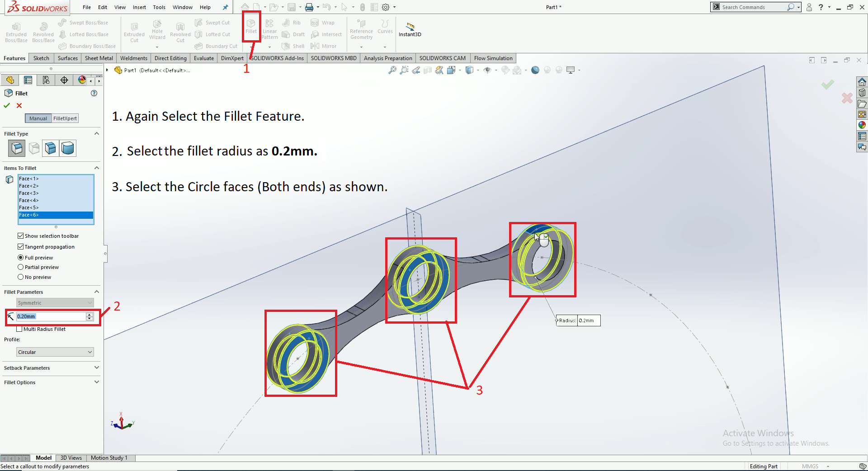Screen dimensions: 868x471
Task: Select Extruded Boss/Base tool
Action: pyautogui.click(x=16, y=33)
